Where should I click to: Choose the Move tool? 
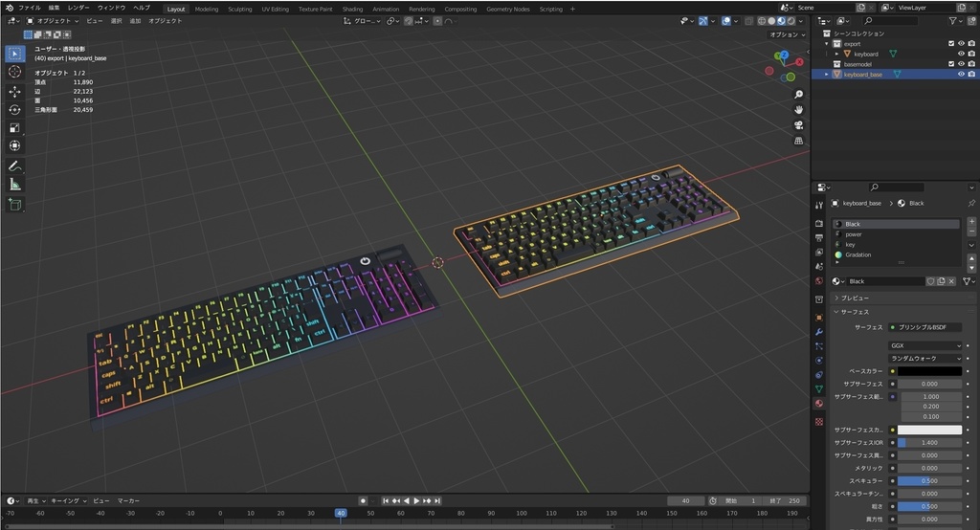[15, 91]
